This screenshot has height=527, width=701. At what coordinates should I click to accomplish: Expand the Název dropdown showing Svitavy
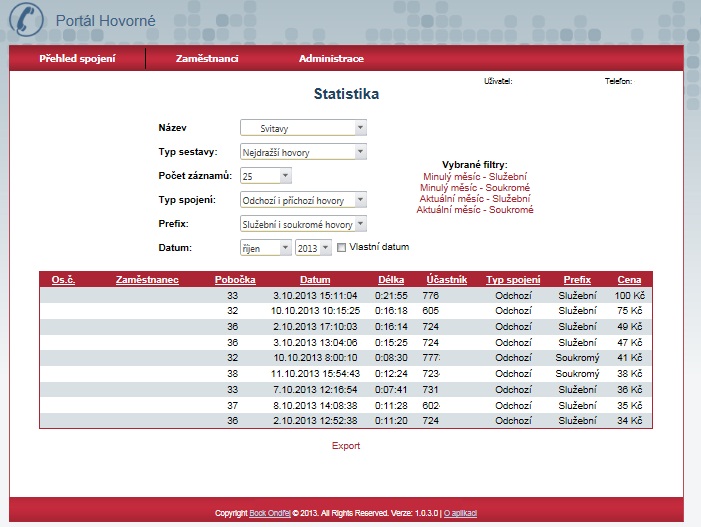(x=304, y=128)
